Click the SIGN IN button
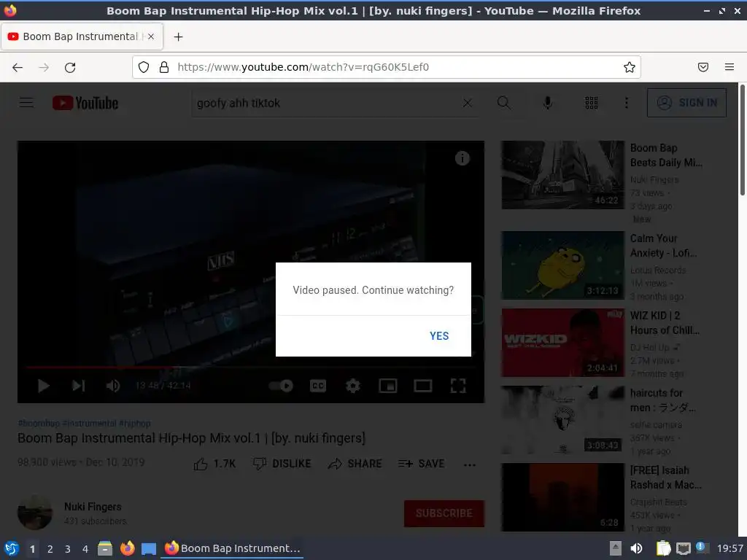747x560 pixels. point(686,102)
